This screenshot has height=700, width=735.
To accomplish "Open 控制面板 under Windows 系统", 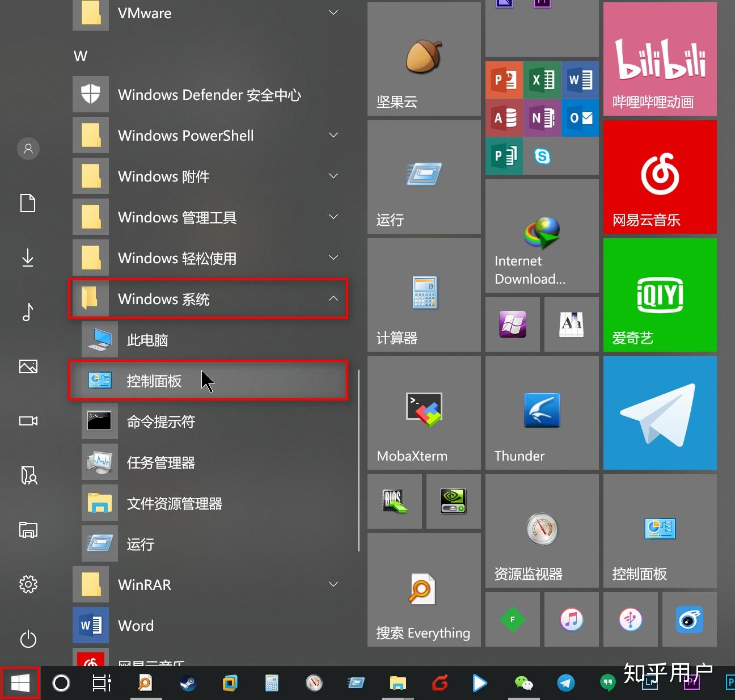I will (209, 381).
